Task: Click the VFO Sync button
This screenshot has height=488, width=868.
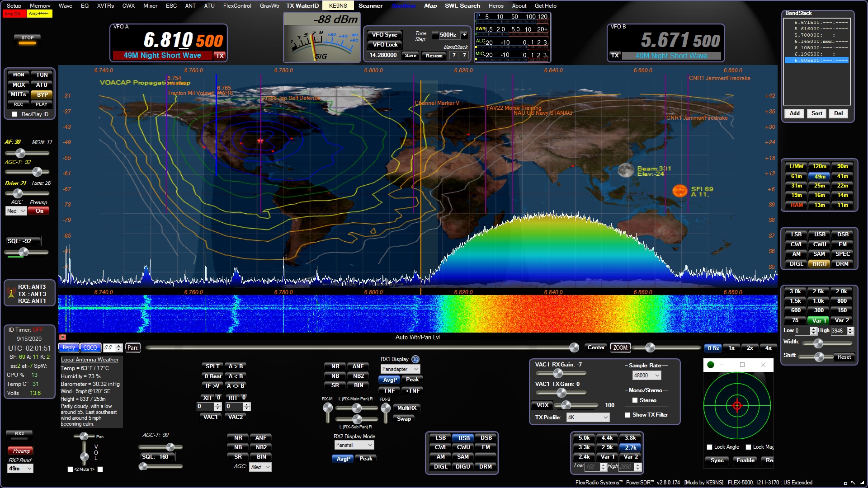Action: point(385,35)
